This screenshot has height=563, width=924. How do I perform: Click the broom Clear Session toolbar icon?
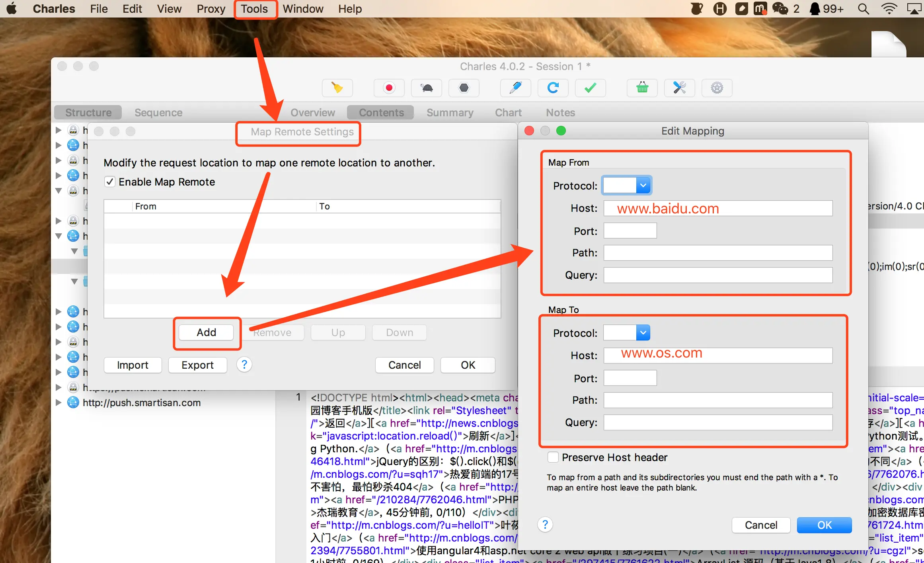[x=337, y=88]
